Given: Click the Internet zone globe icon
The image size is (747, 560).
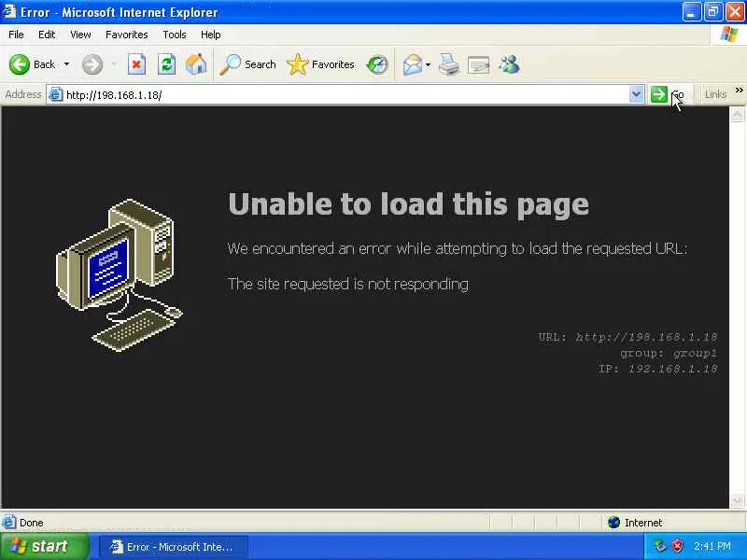Looking at the screenshot, I should click(x=613, y=523).
